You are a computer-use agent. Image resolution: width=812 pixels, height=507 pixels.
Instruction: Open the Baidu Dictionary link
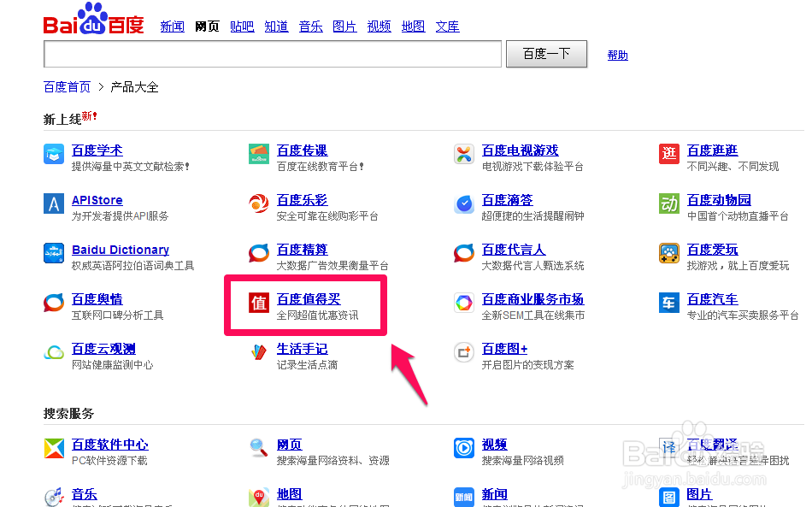click(x=121, y=250)
